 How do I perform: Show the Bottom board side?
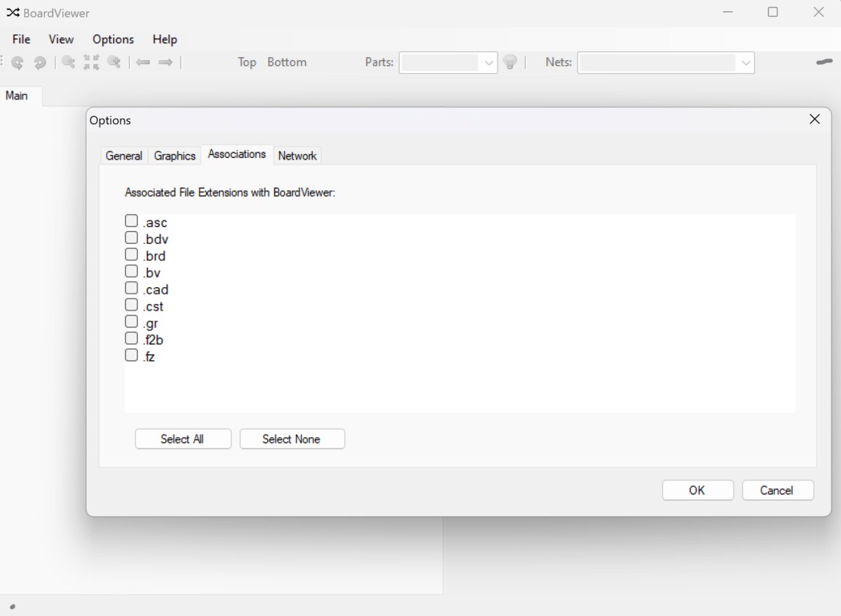click(x=287, y=63)
